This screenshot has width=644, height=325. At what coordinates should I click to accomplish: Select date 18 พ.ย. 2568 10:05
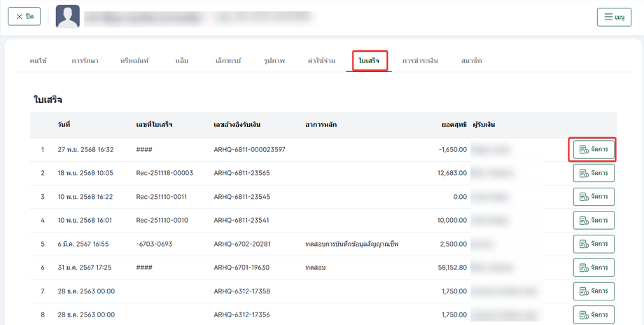click(x=85, y=174)
